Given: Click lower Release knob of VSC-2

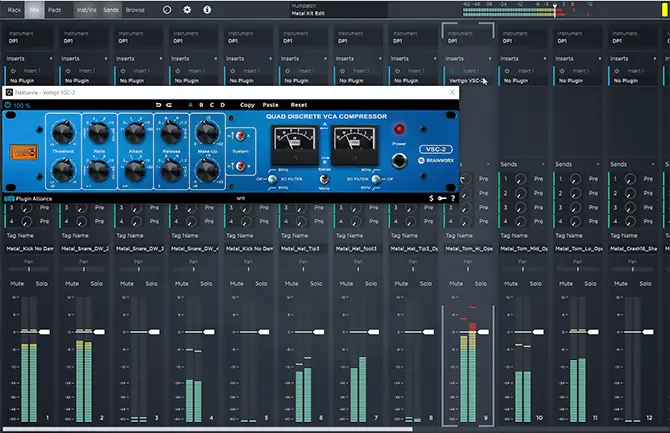Looking at the screenshot, I should (x=171, y=171).
